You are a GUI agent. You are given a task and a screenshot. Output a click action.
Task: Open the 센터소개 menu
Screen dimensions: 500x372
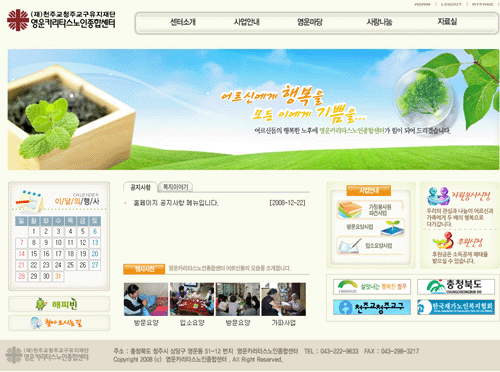pyautogui.click(x=183, y=22)
